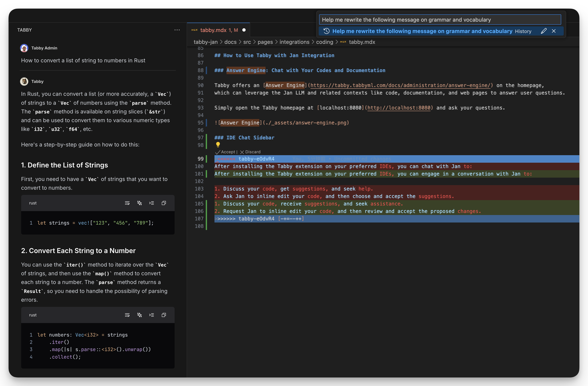
Task: Edit the history command with pencil icon
Action: click(x=544, y=31)
